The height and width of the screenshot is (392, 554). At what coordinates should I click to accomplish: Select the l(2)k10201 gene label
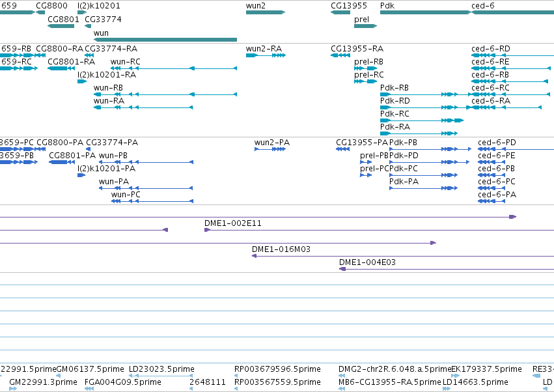(98, 6)
